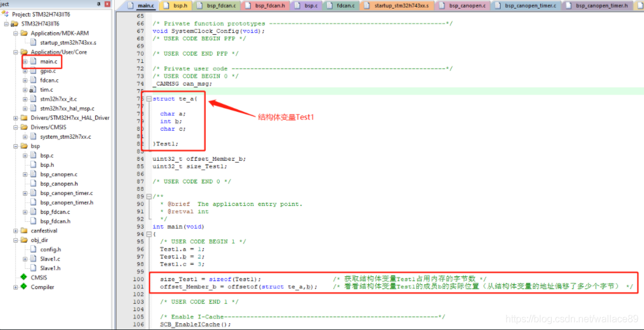Select bsp_fdcan.c in project tree
This screenshot has width=644, height=330.
point(55,211)
